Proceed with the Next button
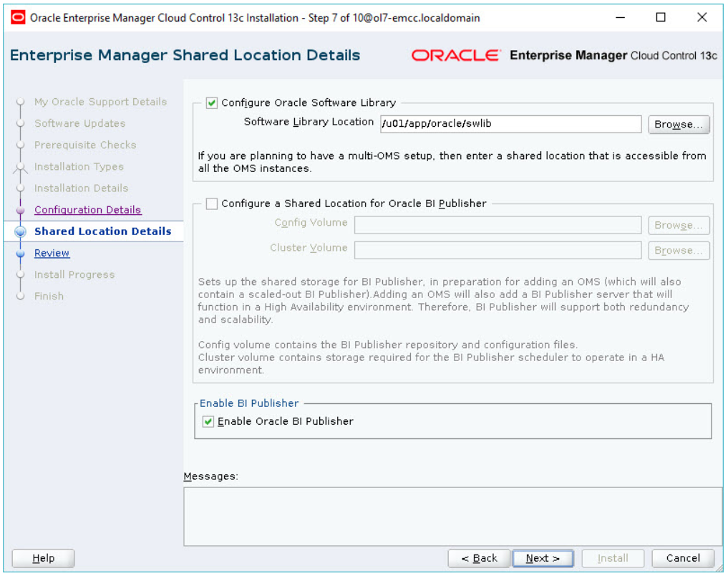 click(543, 558)
